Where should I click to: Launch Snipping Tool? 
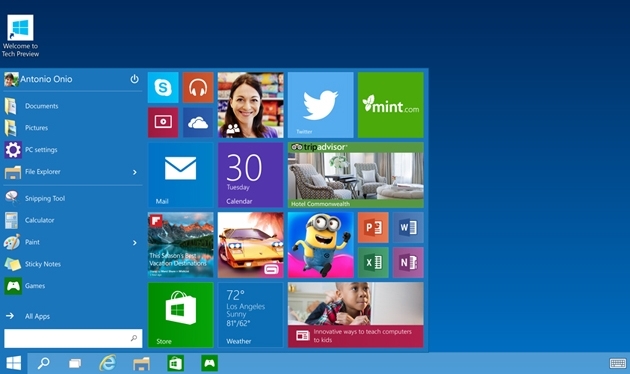(x=72, y=198)
